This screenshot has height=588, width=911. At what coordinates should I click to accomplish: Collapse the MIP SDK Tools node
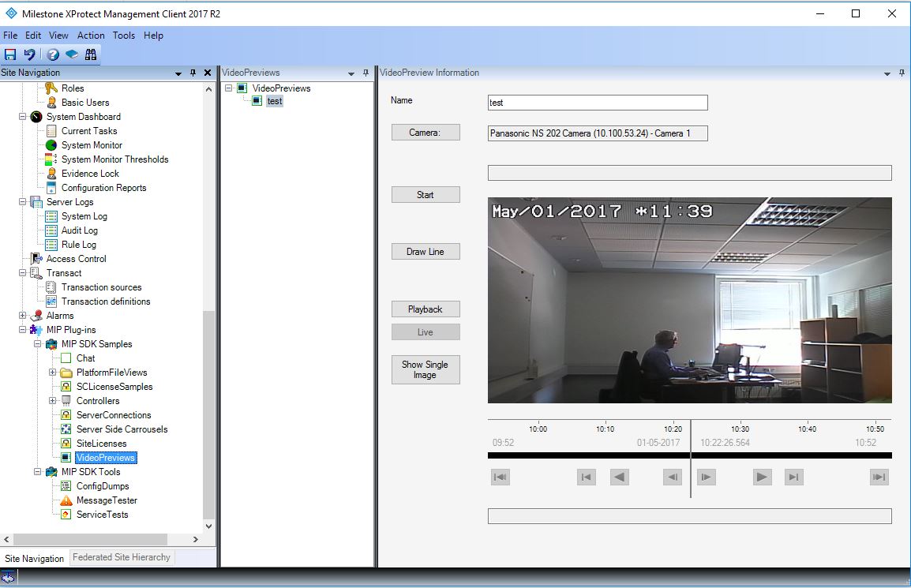[37, 472]
